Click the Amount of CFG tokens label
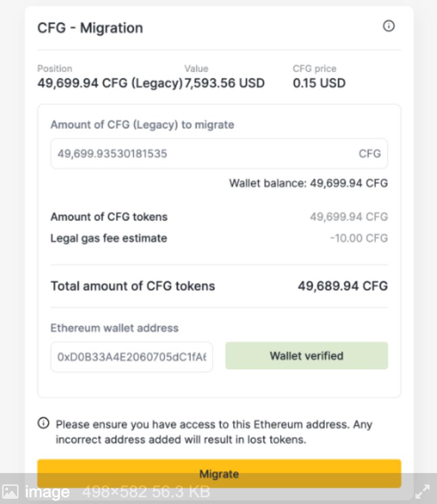The height and width of the screenshot is (504, 437). (x=109, y=217)
